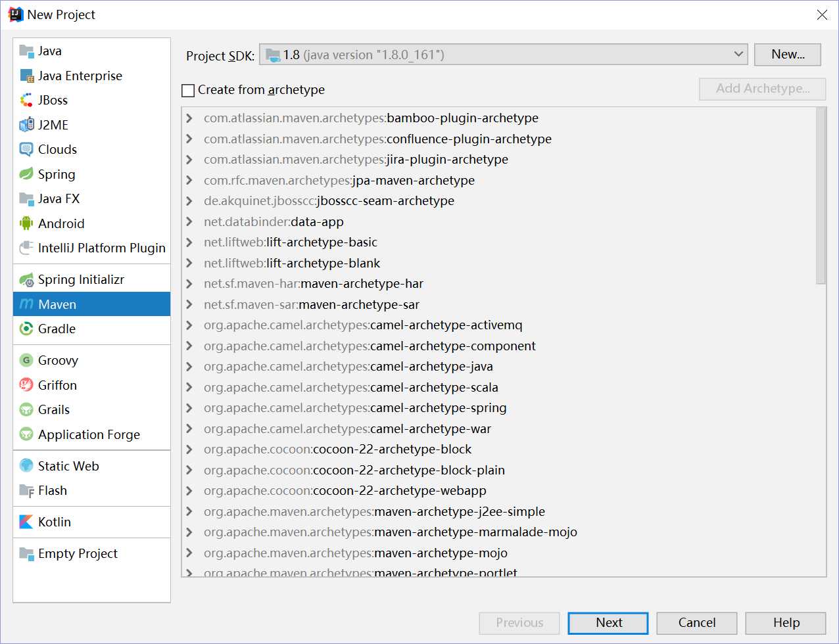Image resolution: width=839 pixels, height=644 pixels.
Task: Select the Empty Project label
Action: click(x=78, y=554)
